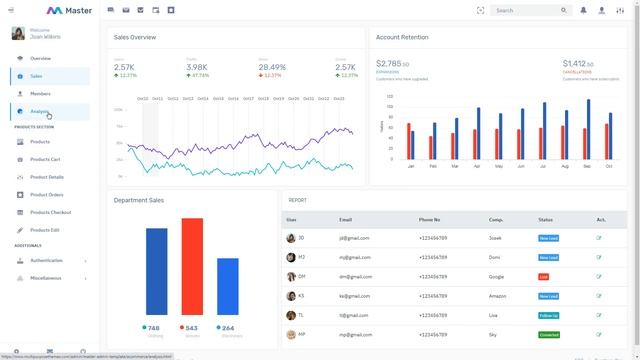640x360 pixels.
Task: Click the avatar in the DM row
Action: click(x=291, y=277)
